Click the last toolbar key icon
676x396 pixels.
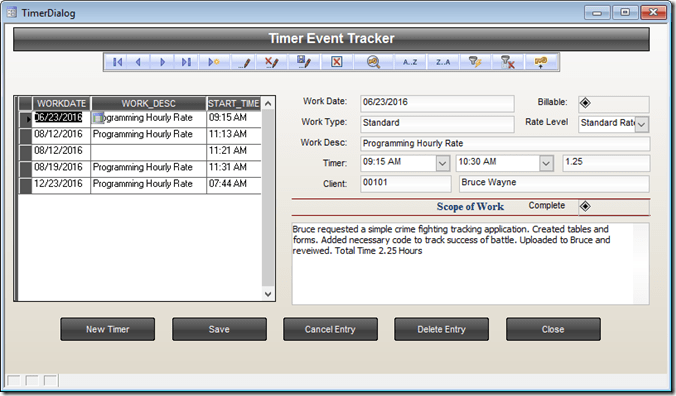click(541, 62)
